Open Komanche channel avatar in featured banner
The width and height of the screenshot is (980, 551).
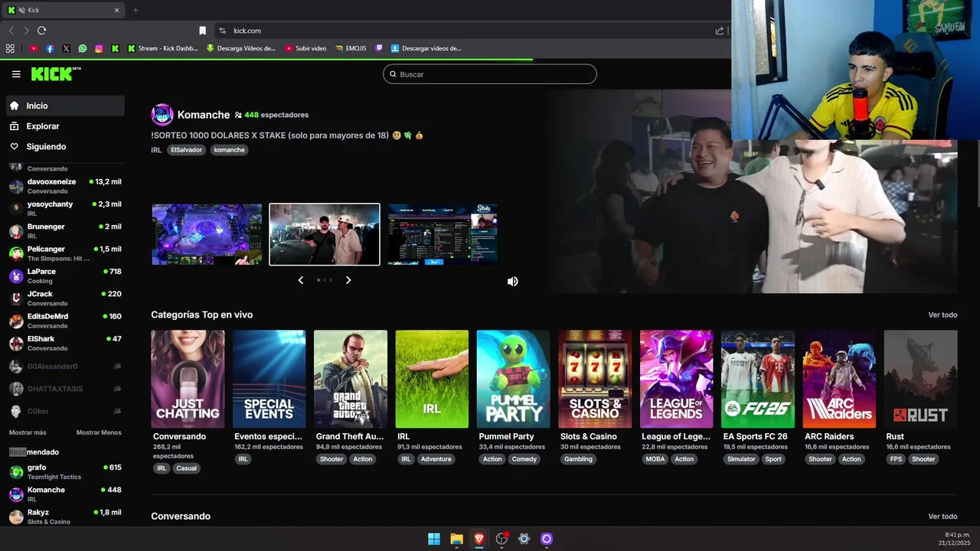point(162,115)
